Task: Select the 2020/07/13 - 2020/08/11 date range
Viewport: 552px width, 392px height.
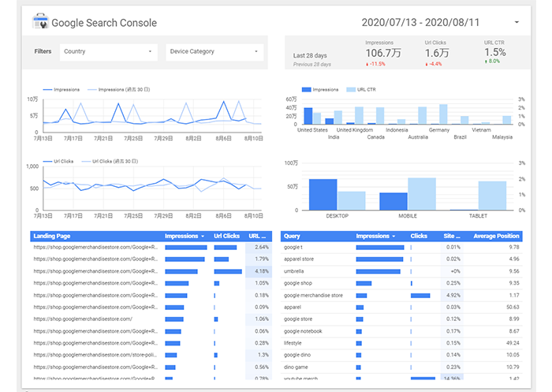Action: point(420,23)
